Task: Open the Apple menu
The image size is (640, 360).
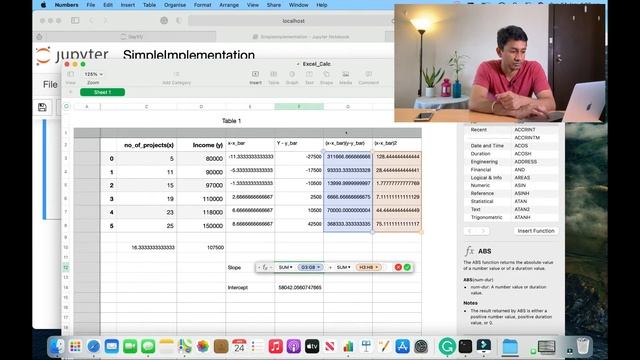Action: [x=44, y=5]
